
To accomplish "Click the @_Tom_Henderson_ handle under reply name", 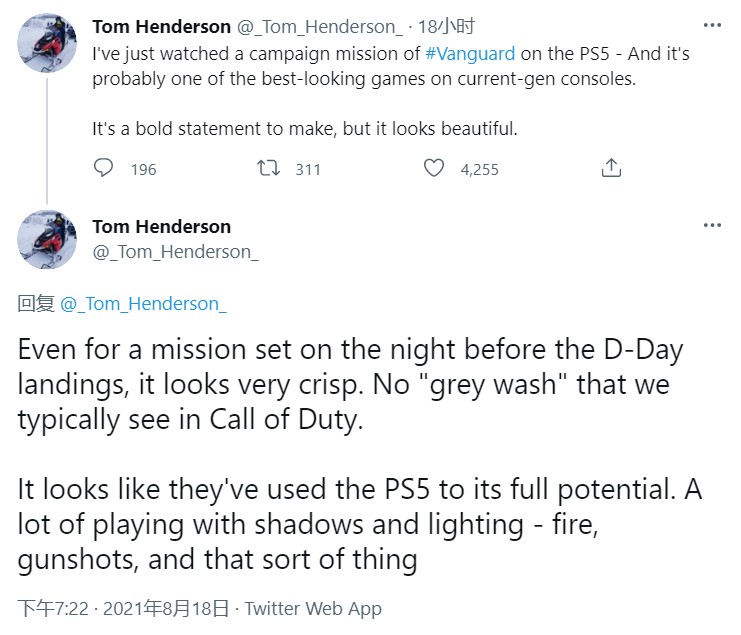I will pos(175,251).
